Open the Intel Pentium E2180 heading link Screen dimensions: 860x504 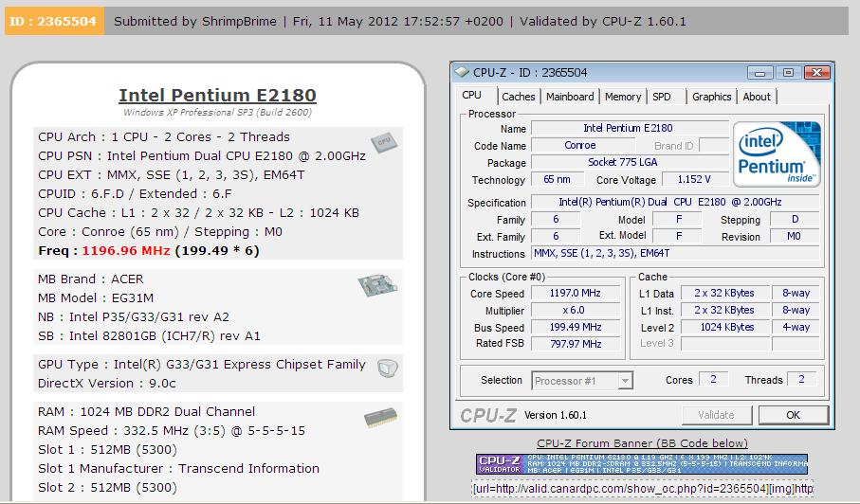(217, 96)
